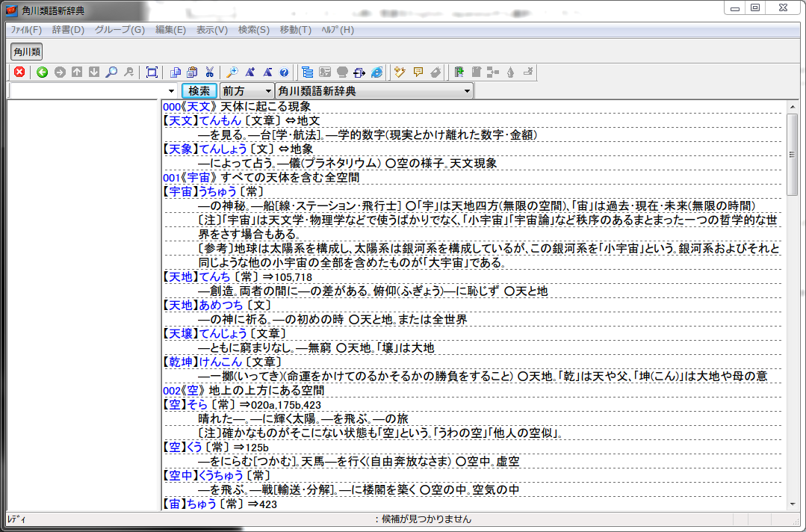Follow the 000《天文》 heading link
Image resolution: width=806 pixels, height=532 pixels.
click(190, 106)
